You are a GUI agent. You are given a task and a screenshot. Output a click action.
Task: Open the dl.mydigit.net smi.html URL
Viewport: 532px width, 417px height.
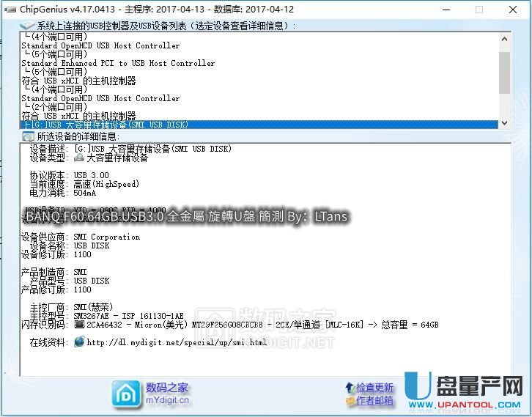click(177, 342)
